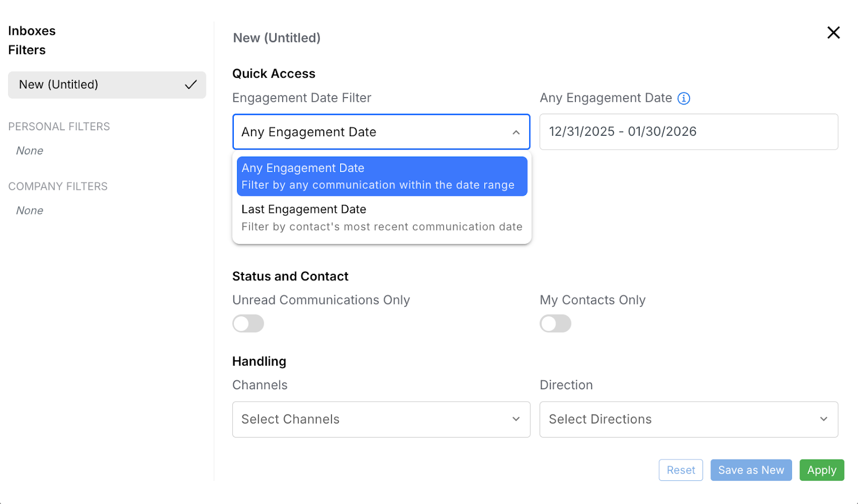
Task: Collapse the Engagement Date Filter chevron
Action: coord(516,132)
